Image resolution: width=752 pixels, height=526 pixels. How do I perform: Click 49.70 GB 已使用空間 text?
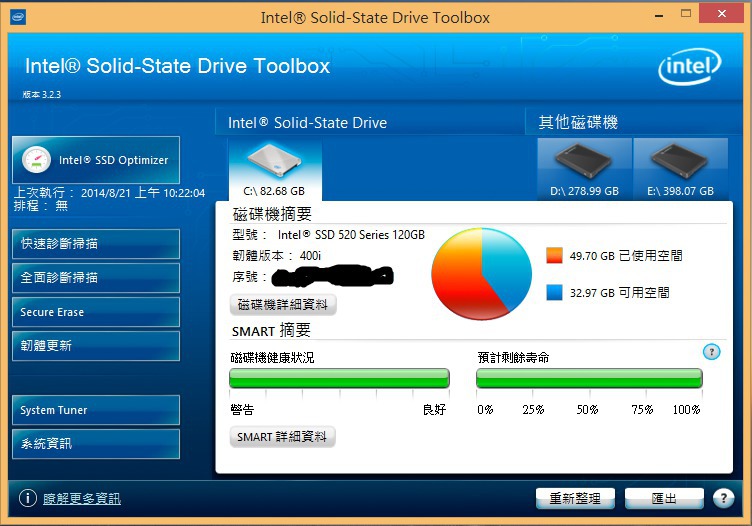coord(626,256)
